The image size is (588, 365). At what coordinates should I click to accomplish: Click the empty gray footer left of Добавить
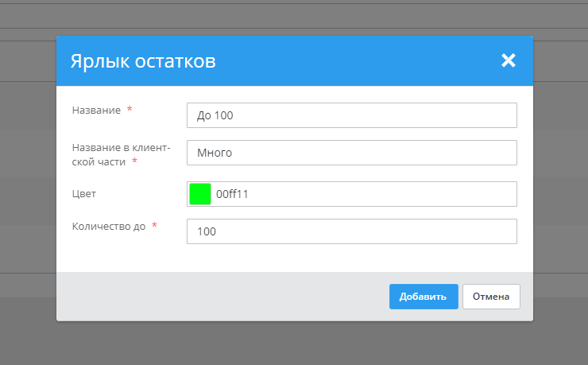(x=222, y=297)
